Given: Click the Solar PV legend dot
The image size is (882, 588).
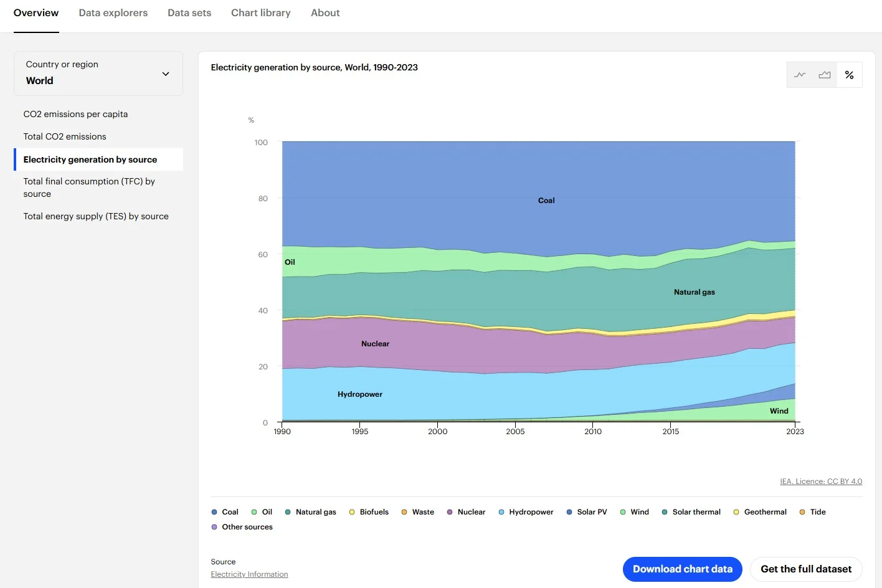Looking at the screenshot, I should tap(569, 512).
